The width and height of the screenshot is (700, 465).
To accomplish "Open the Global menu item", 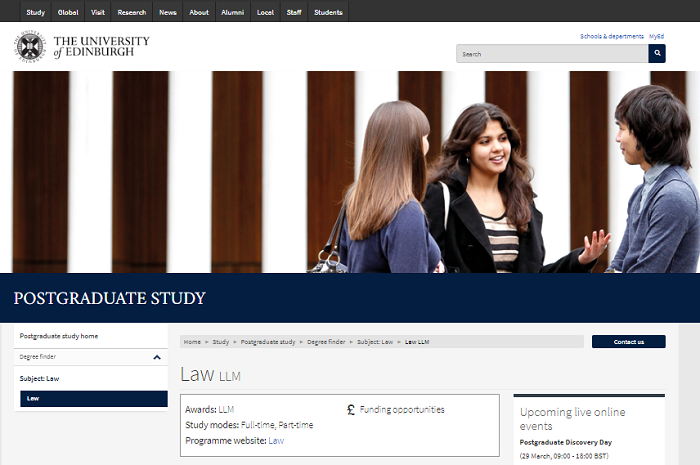I will pyautogui.click(x=68, y=12).
